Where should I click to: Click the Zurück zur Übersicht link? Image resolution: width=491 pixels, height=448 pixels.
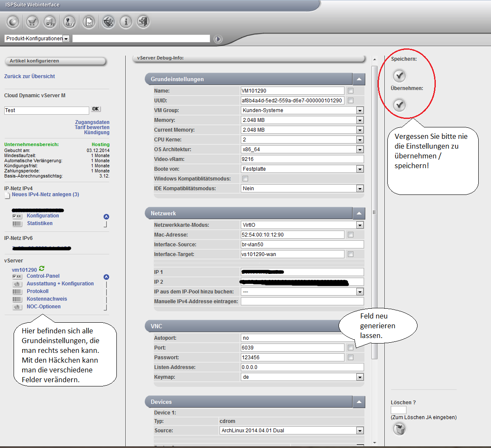[29, 76]
